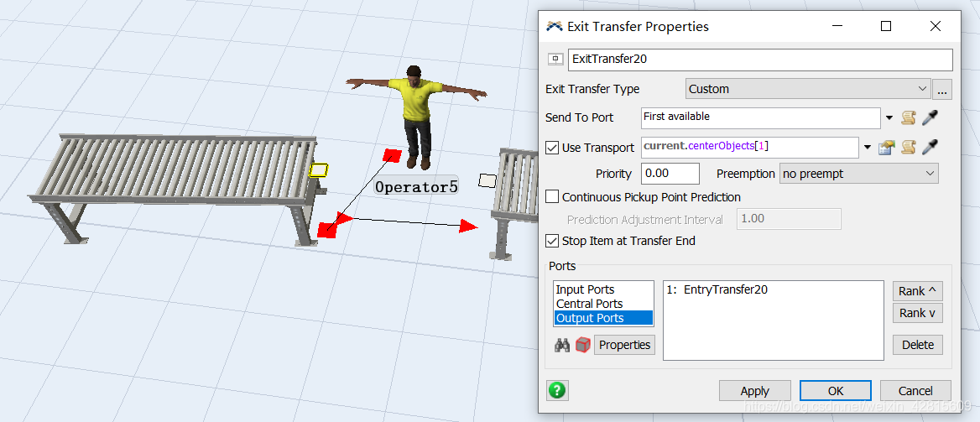Open Use Transport options arrow
The image size is (980, 422).
[868, 148]
